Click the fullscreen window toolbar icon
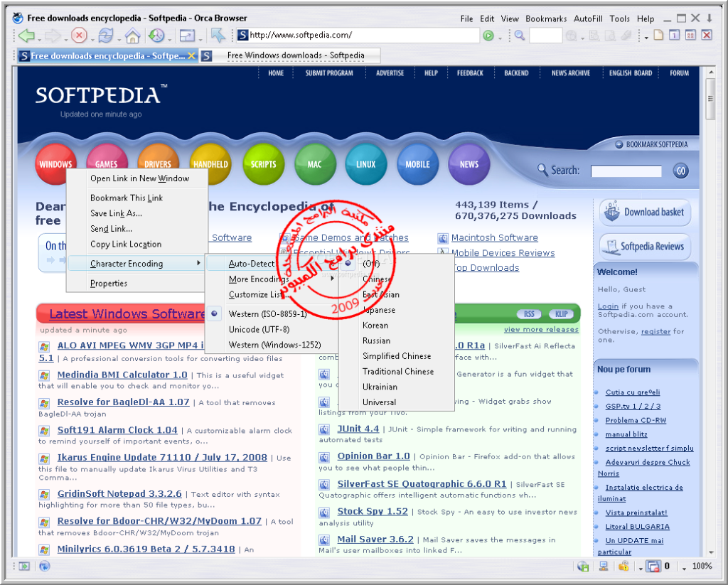This screenshot has width=728, height=585. click(x=188, y=36)
